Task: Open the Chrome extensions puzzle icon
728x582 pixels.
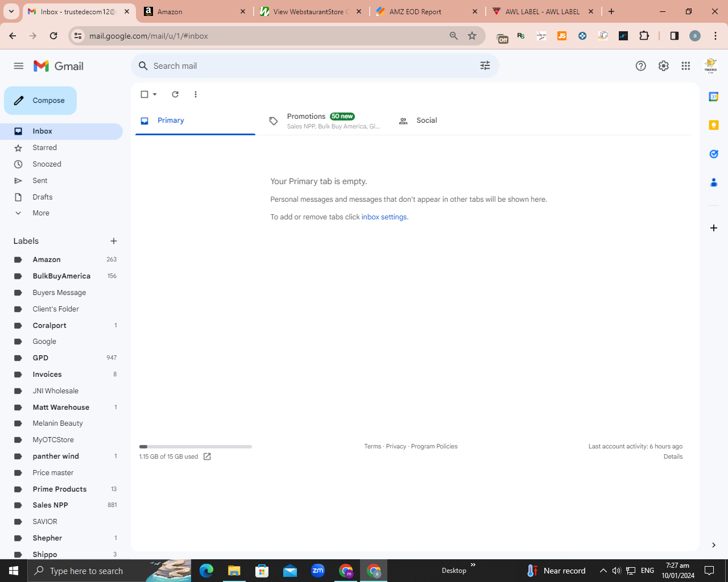Action: coord(644,36)
